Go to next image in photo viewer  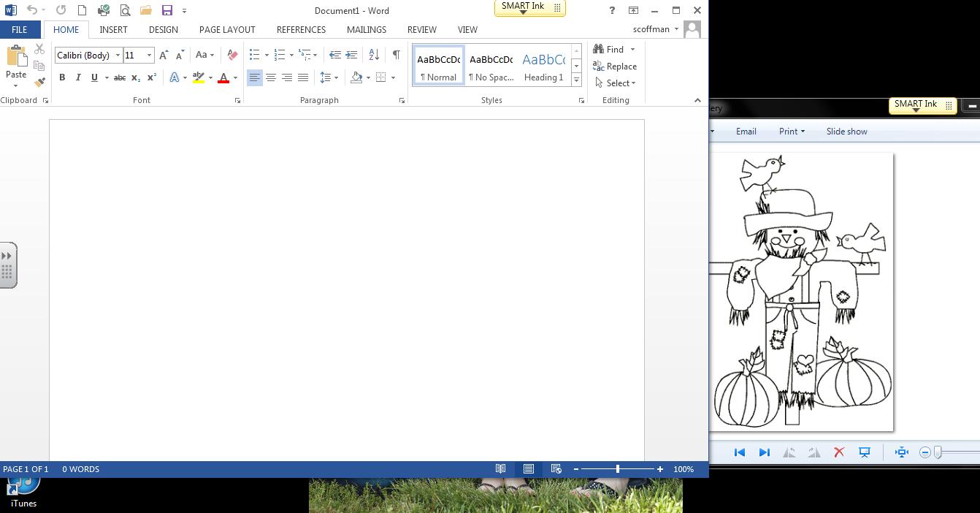point(764,452)
